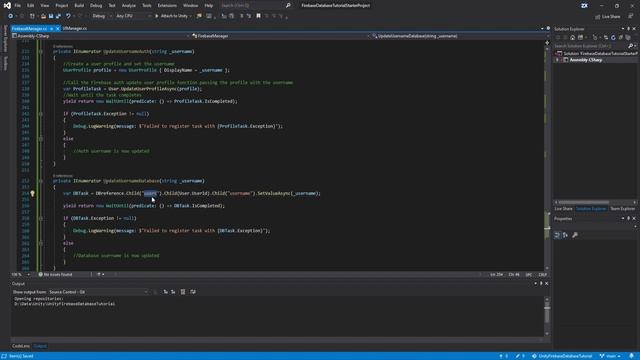Switch to the Output bottom tab
The width and height of the screenshot is (640, 360).
pos(40,346)
